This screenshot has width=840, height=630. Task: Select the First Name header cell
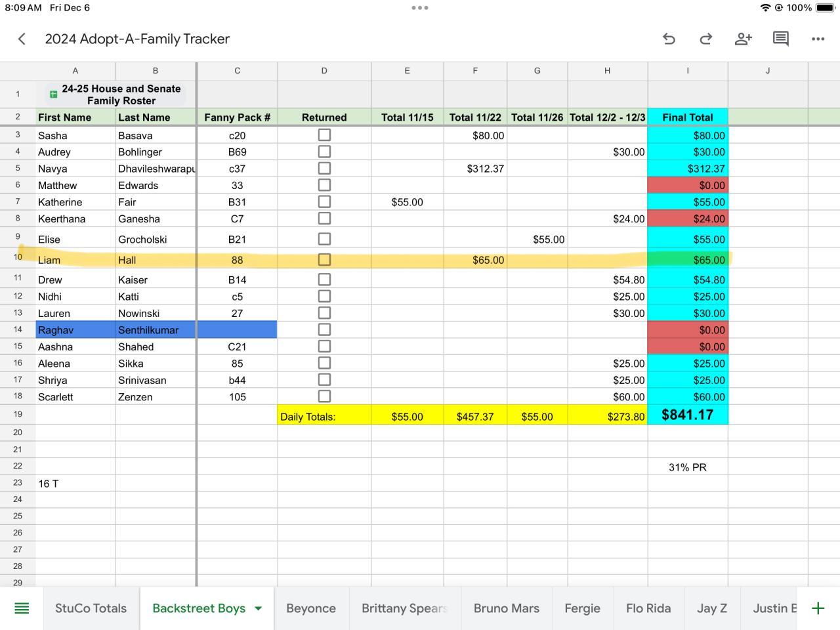[75, 117]
